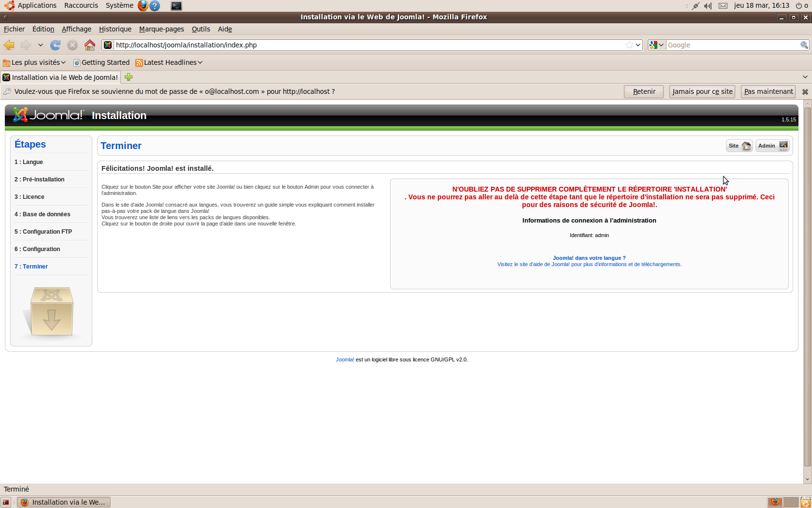Open the list all tabs dropdown
This screenshot has height=508, width=812.
click(x=805, y=77)
